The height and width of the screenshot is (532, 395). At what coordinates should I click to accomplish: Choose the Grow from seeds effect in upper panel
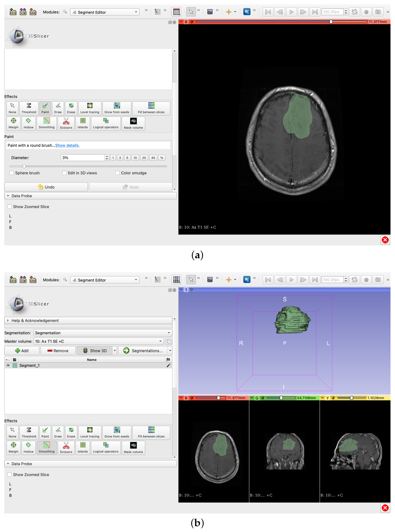[117, 108]
